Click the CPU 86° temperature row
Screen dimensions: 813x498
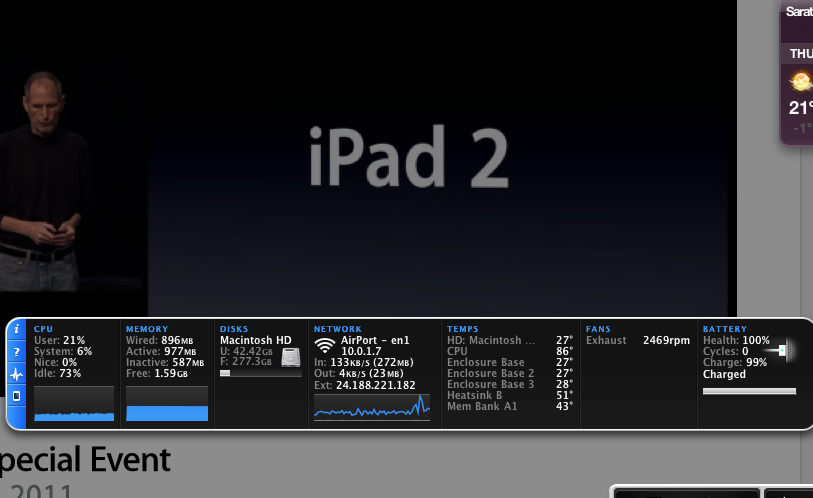click(510, 351)
